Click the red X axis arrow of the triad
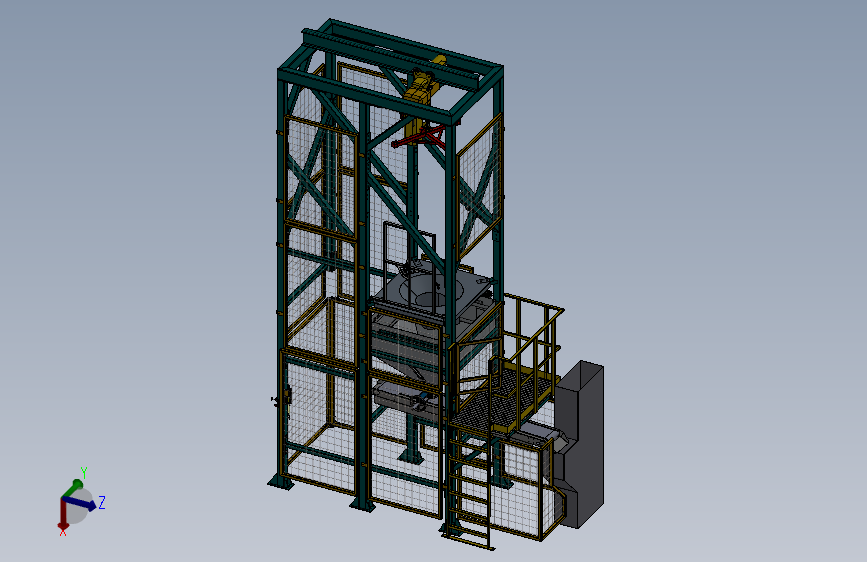This screenshot has height=562, width=867. click(62, 513)
